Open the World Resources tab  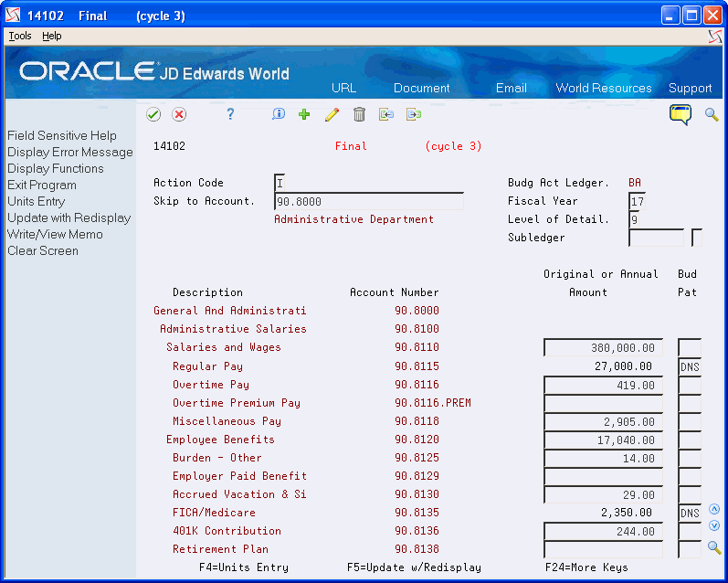point(604,88)
